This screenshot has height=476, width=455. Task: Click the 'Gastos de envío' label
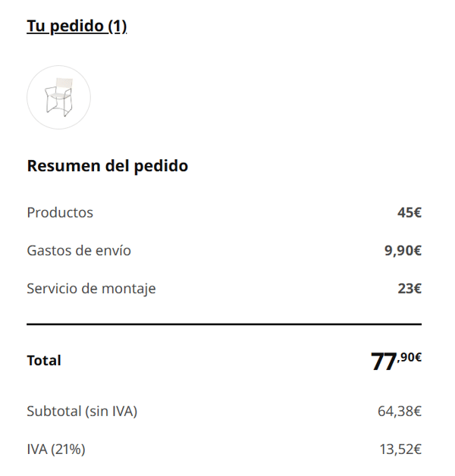[x=79, y=250]
